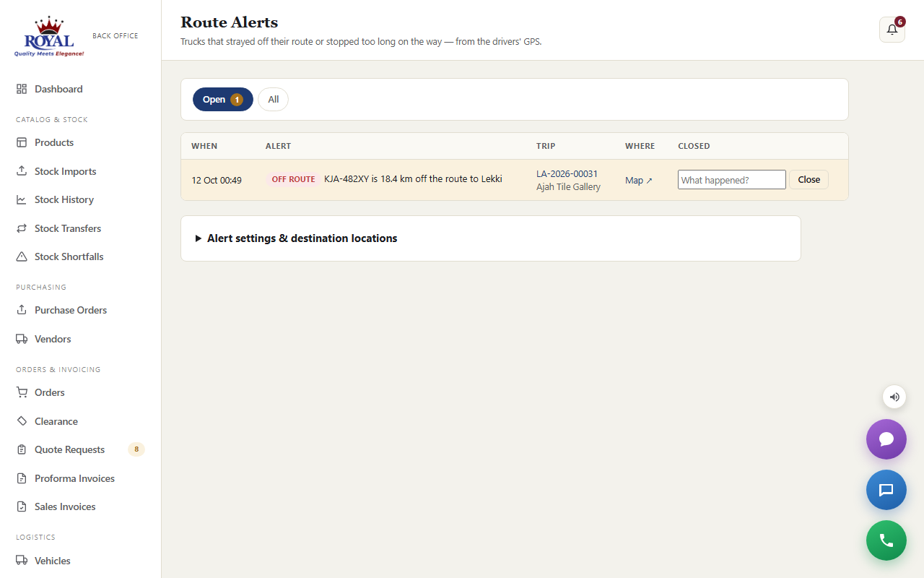The width and height of the screenshot is (924, 578).
Task: Click the Sales Invoices document-check icon
Action: tap(22, 506)
